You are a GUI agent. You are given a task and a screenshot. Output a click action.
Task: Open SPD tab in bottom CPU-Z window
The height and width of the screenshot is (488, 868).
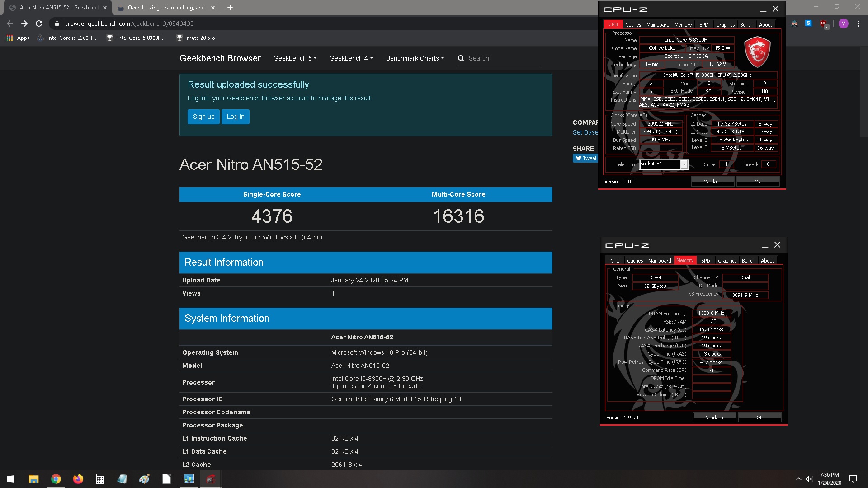coord(706,261)
